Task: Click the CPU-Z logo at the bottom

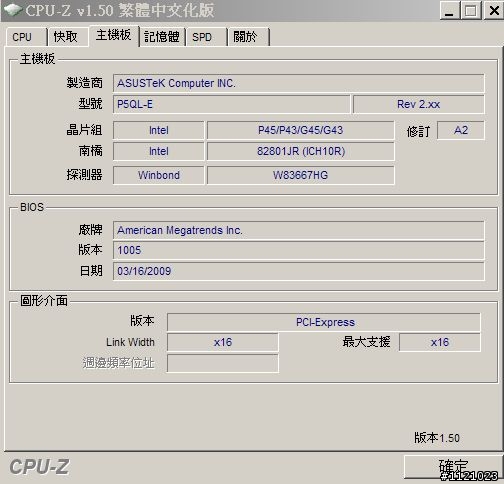Action: pyautogui.click(x=39, y=467)
